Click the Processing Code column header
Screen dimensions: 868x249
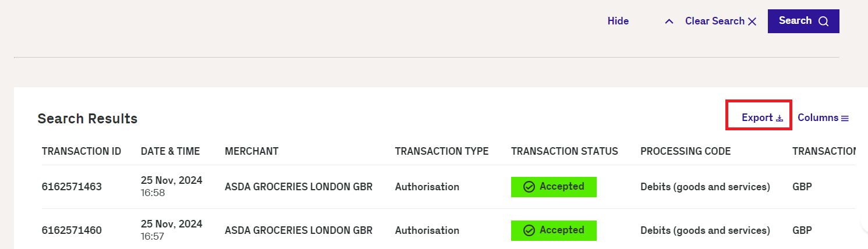685,151
